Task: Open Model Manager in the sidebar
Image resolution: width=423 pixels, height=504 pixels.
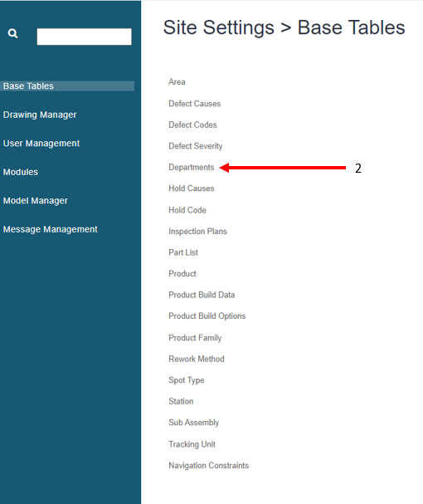Action: point(36,201)
